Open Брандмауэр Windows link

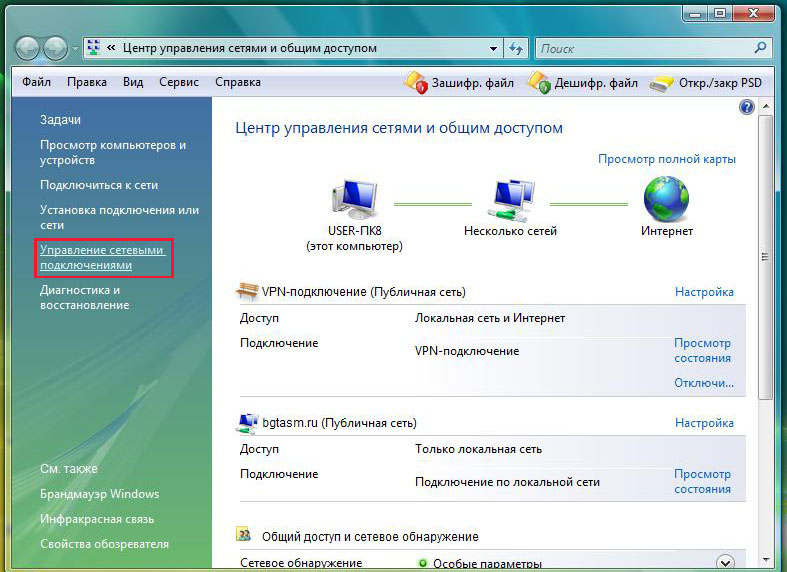[x=99, y=494]
